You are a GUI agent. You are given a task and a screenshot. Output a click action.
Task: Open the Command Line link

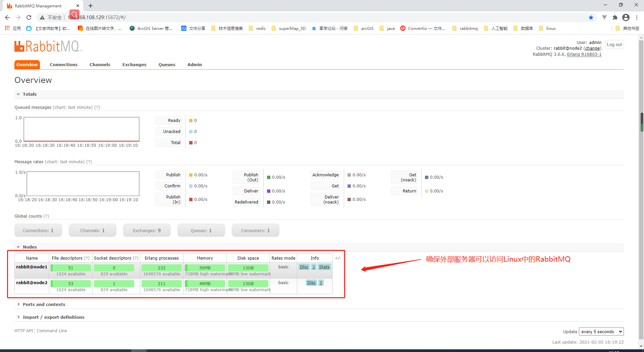52,331
